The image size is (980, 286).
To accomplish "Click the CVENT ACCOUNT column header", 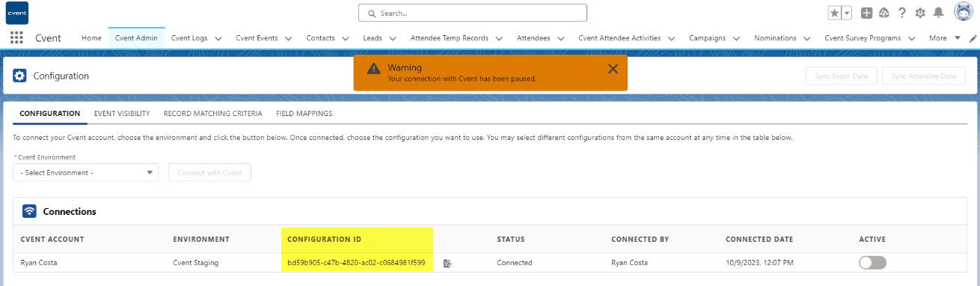I will pos(53,240).
